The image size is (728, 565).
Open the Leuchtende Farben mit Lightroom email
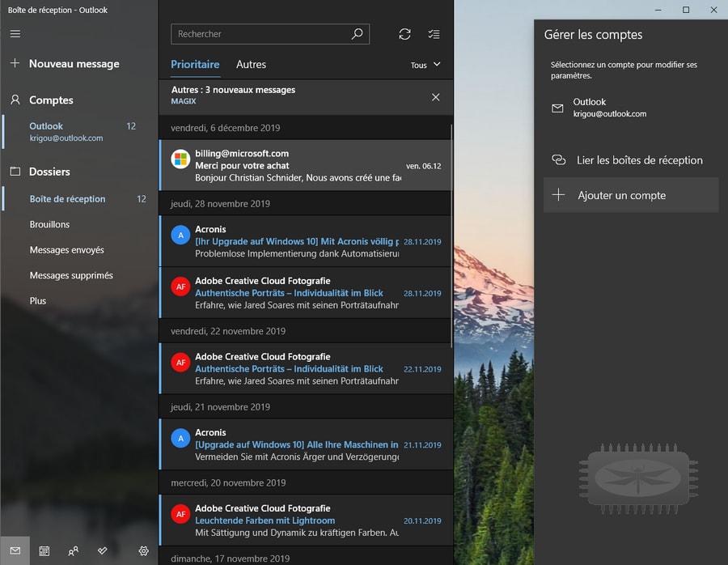click(x=306, y=520)
